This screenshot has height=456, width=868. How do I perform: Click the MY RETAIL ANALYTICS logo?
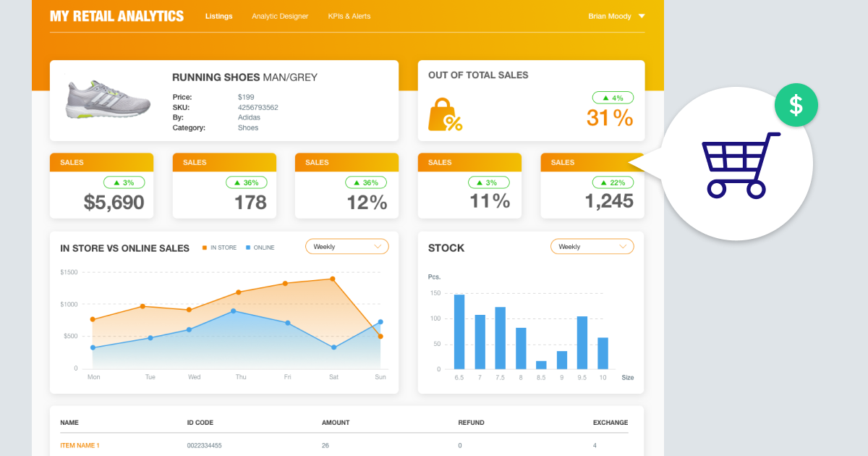click(x=116, y=15)
